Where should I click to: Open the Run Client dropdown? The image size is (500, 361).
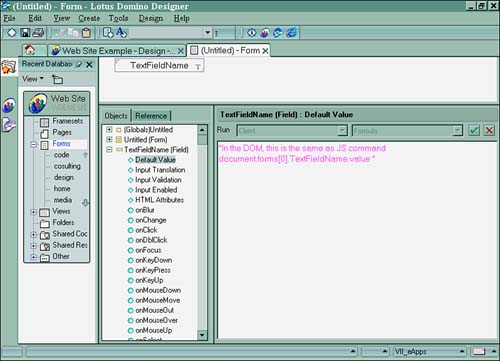pos(342,131)
